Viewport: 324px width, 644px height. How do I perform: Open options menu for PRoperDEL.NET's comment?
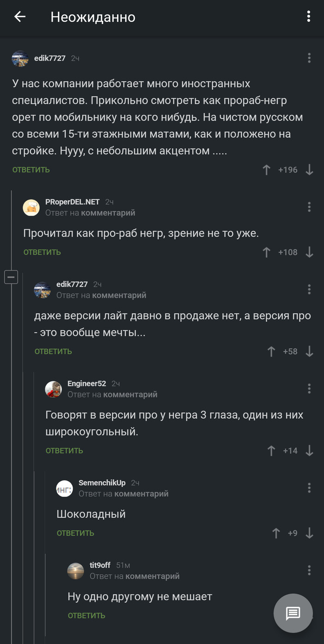[x=309, y=207]
